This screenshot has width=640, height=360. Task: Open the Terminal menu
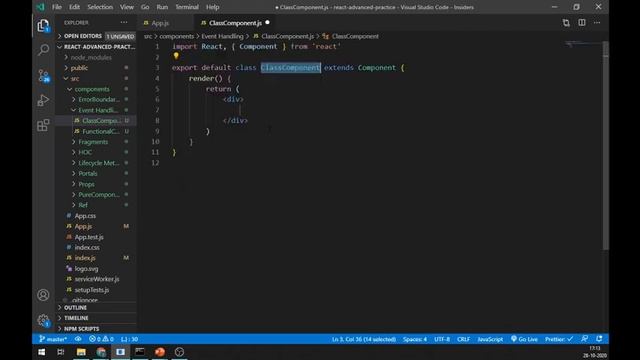(x=187, y=7)
